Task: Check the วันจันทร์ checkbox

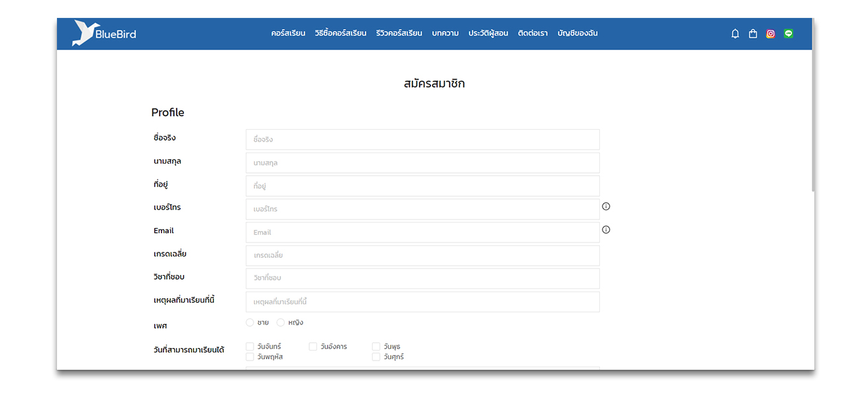Action: 250,347
